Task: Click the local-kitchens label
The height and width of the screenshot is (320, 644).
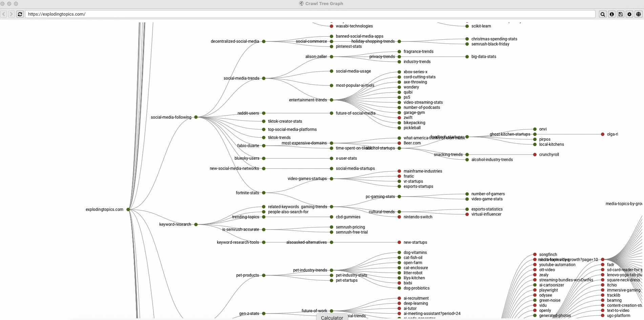Action: (x=552, y=144)
